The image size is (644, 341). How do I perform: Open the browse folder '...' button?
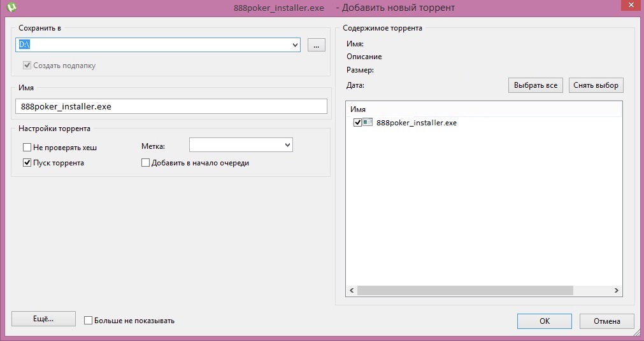click(x=316, y=45)
